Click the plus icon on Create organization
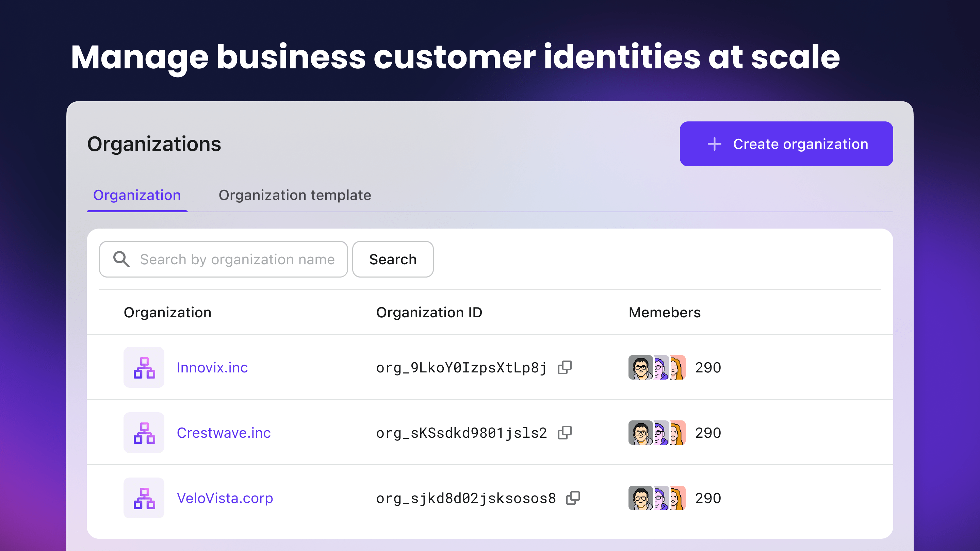Image resolution: width=980 pixels, height=551 pixels. click(714, 144)
